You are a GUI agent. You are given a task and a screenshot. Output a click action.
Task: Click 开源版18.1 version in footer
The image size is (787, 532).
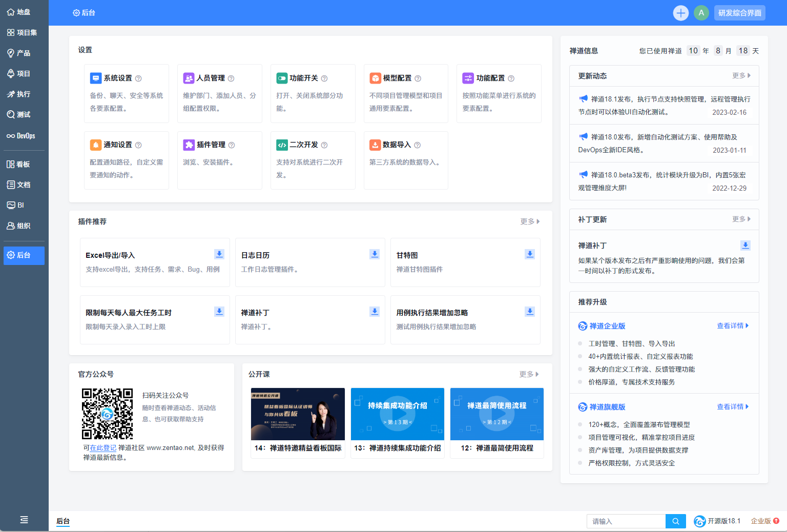717,521
